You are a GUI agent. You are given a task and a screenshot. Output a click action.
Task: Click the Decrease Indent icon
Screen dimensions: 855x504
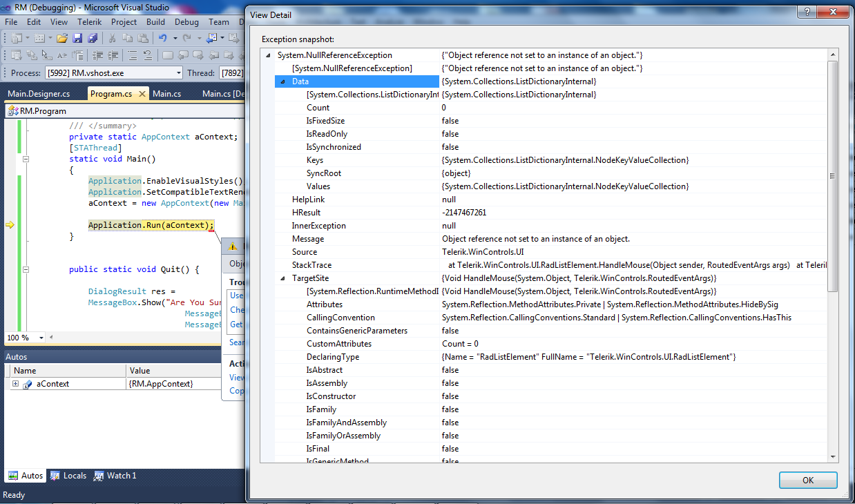click(x=96, y=56)
